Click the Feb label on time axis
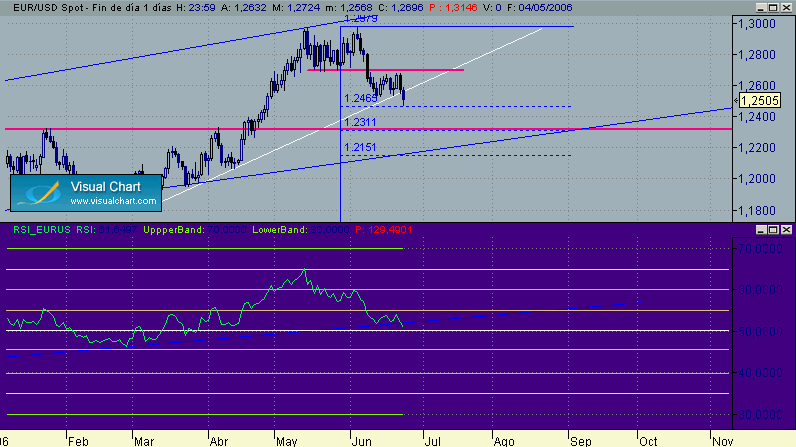Viewport: 796px width, 447px height. tap(78, 441)
